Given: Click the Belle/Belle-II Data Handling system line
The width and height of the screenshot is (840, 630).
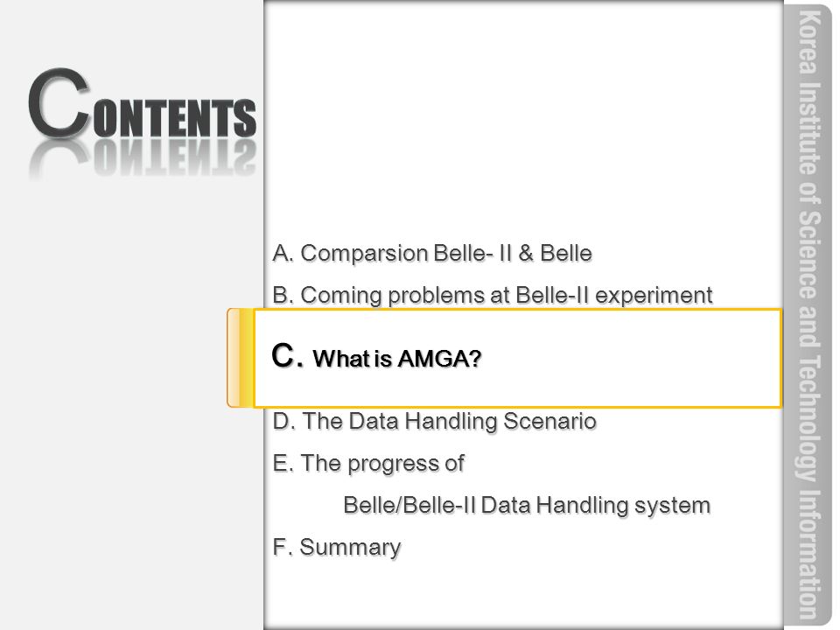Looking at the screenshot, I should coord(527,505).
